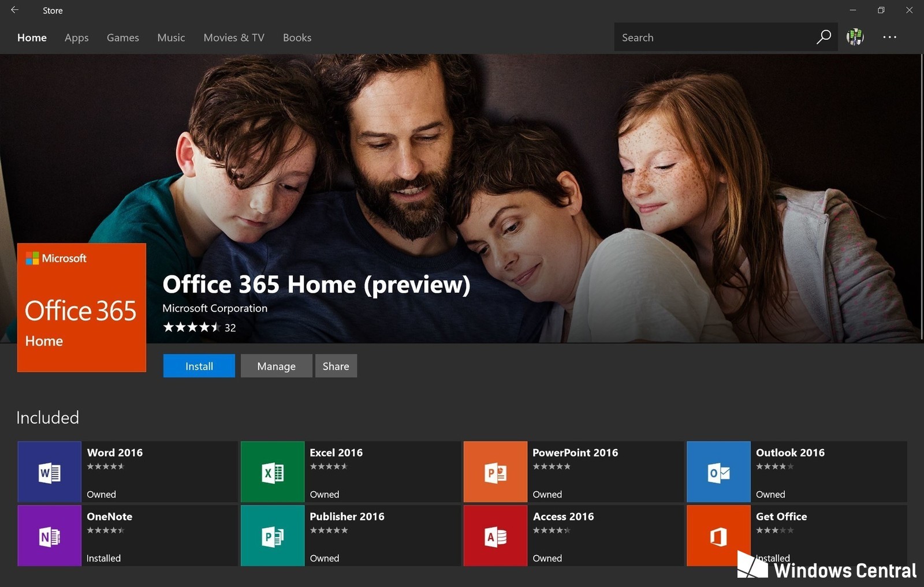924x587 pixels.
Task: Open the Publisher 2016 title text
Action: (347, 517)
